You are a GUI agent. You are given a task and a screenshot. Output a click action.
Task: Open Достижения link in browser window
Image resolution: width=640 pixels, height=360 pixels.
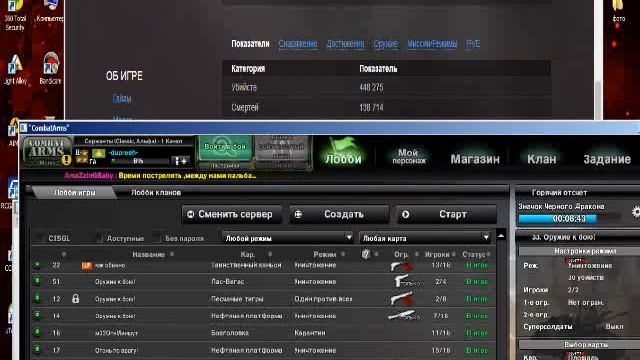345,44
